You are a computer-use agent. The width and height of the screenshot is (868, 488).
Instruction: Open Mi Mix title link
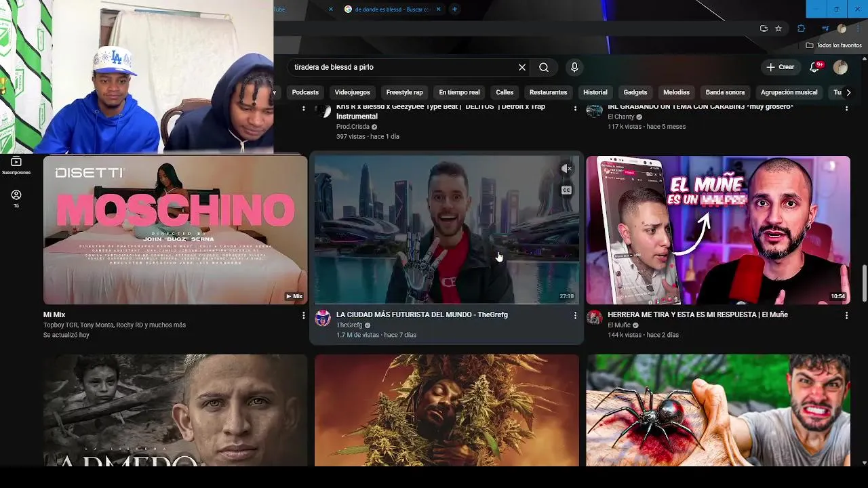pos(54,314)
